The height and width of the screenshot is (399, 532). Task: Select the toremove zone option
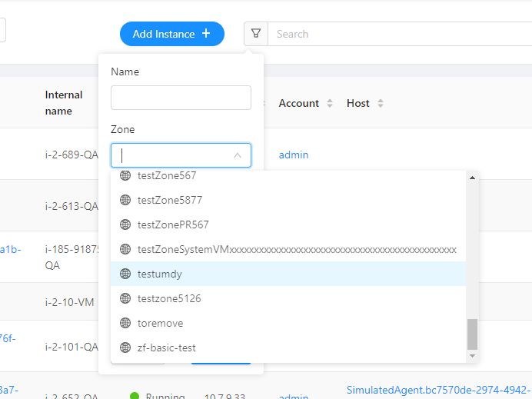click(288, 323)
